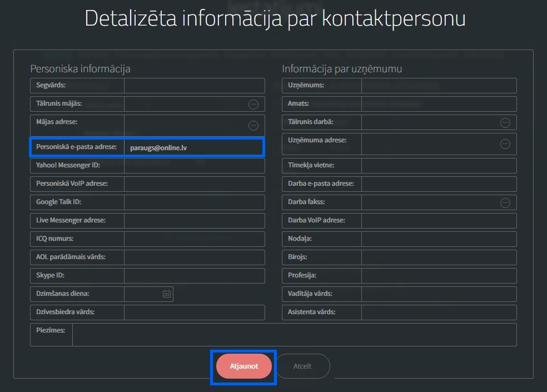The height and width of the screenshot is (392, 547).
Task: Click the ellipsis icon in Darba fakss field
Action: [505, 202]
